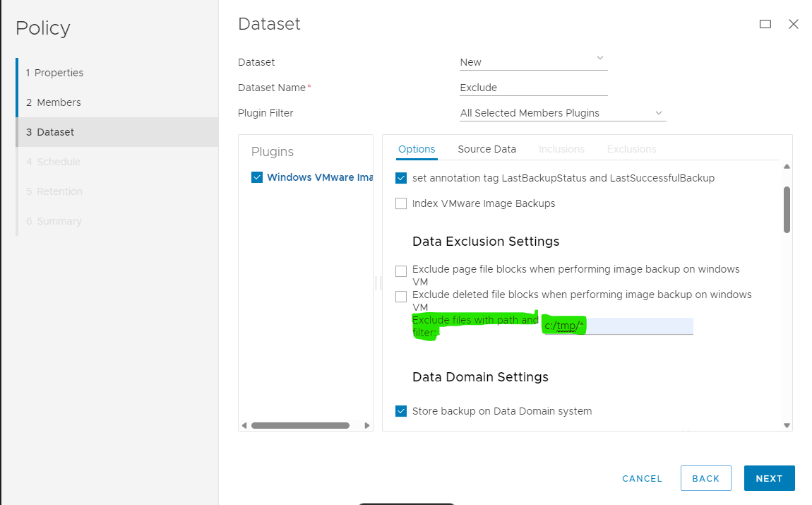Select the Options tab

click(417, 149)
